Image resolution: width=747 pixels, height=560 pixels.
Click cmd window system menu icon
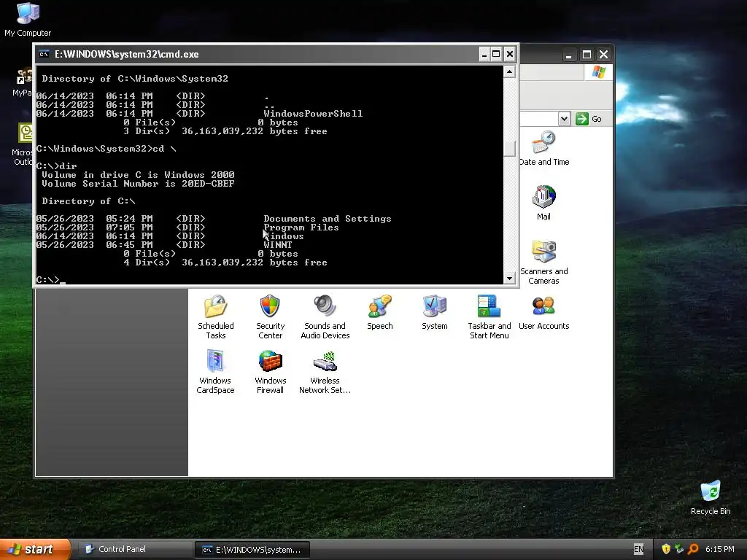[44, 54]
